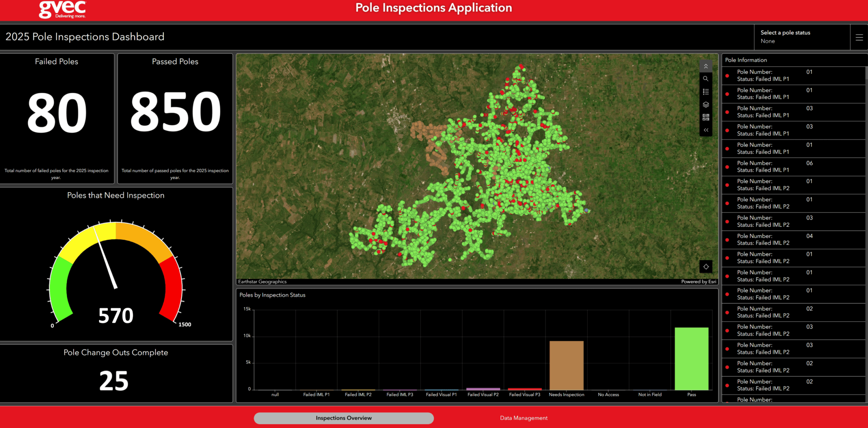The image size is (868, 428).
Task: Click the pole 04 Failed IML P2 entry
Action: [x=793, y=240]
